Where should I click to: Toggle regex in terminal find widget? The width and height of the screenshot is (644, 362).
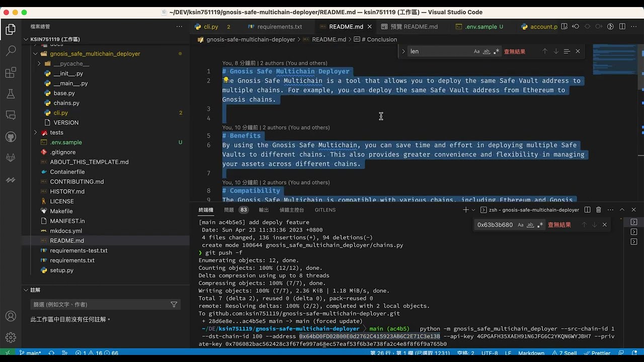[x=540, y=225]
